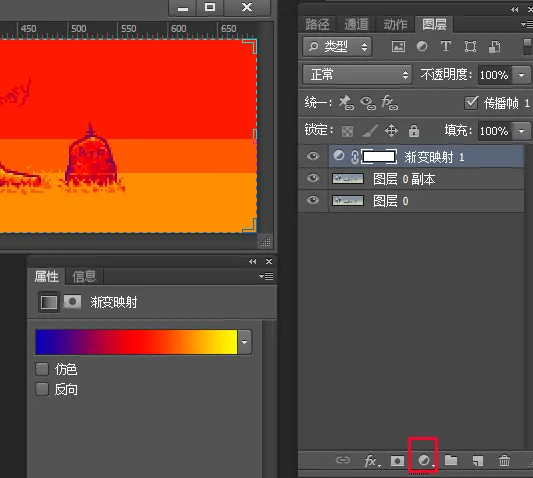Screen dimensions: 533x478
Task: Open the 填充 fill slider arrow
Action: coord(521,131)
